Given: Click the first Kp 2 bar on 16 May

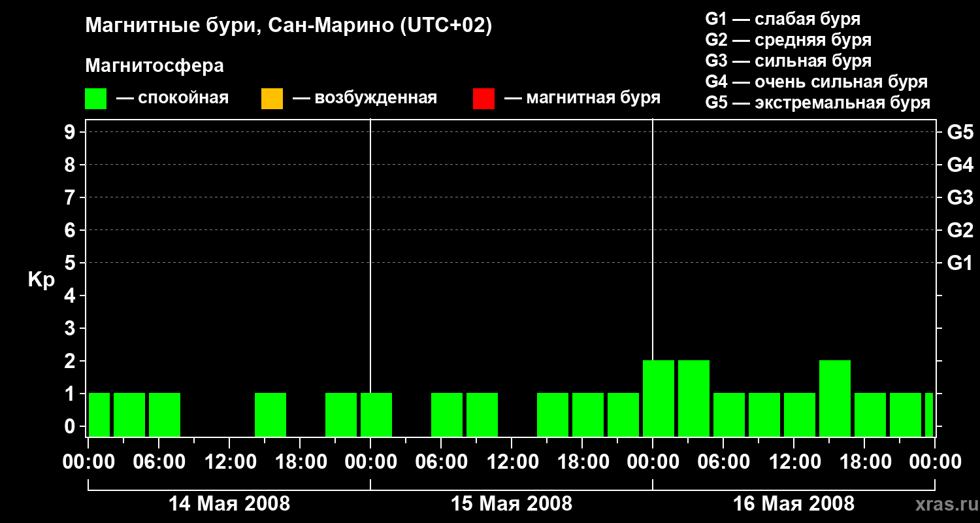Looking at the screenshot, I should pyautogui.click(x=659, y=398).
